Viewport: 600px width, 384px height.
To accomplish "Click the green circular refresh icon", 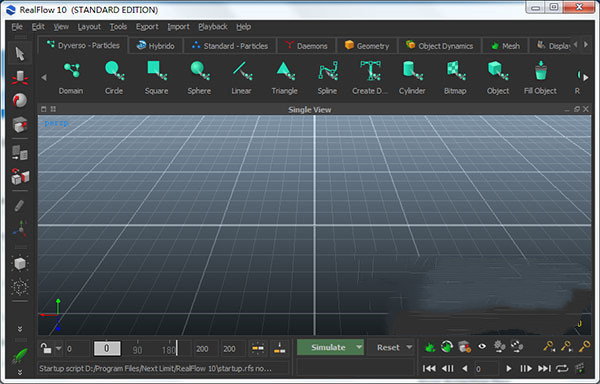I will coord(447,347).
